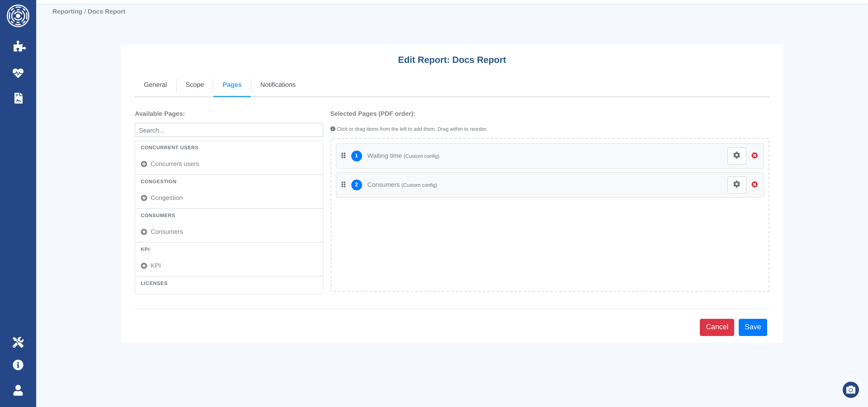Image resolution: width=868 pixels, height=407 pixels.
Task: Open the user profile icon
Action: point(18,390)
